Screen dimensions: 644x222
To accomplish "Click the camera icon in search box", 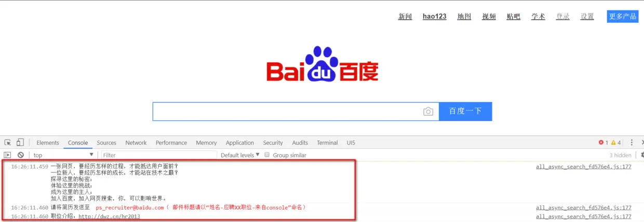I will [428, 112].
